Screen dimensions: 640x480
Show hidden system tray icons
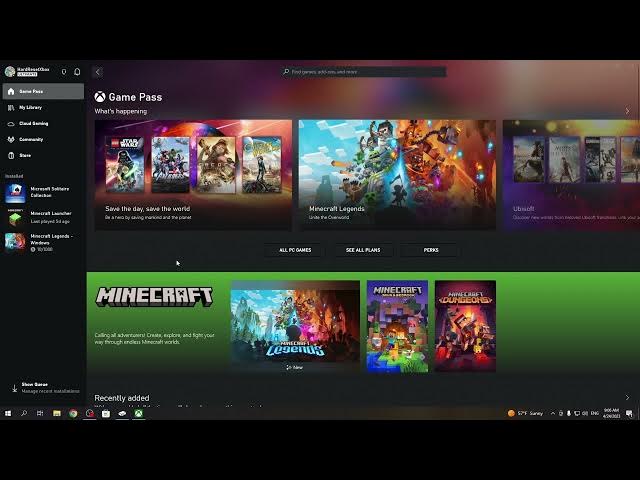point(553,413)
